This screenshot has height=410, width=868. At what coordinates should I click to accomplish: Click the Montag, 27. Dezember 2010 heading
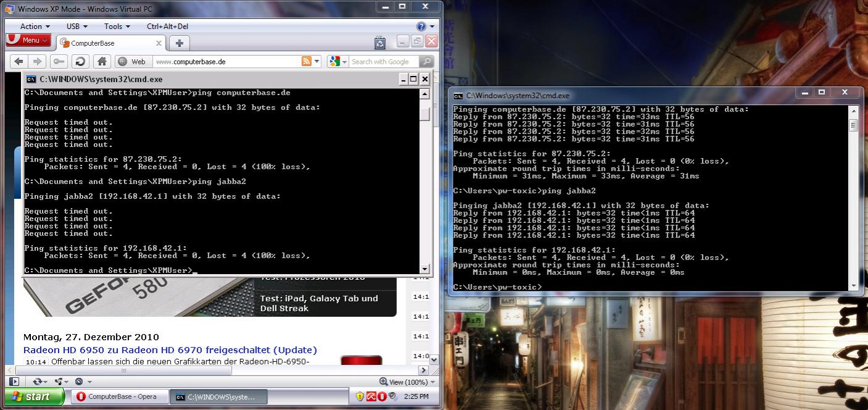(x=91, y=337)
